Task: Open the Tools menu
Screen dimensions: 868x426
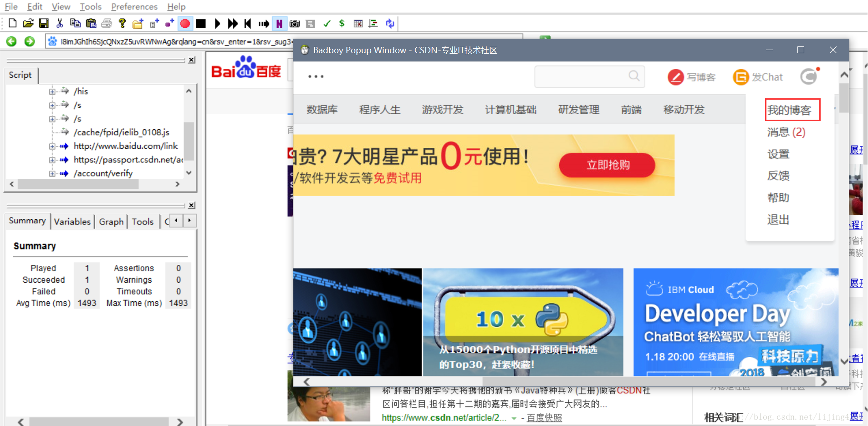Action: (91, 6)
